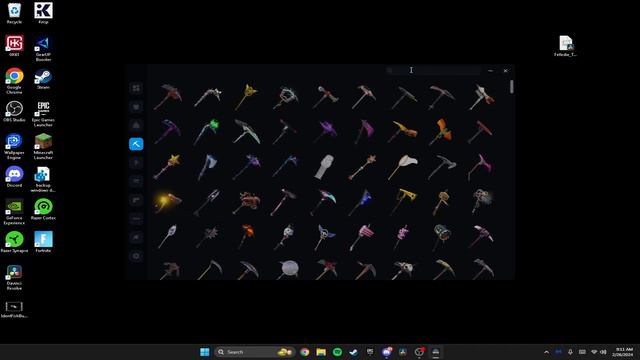Open the grid dashboard icon atop the sidebar

coord(136,88)
